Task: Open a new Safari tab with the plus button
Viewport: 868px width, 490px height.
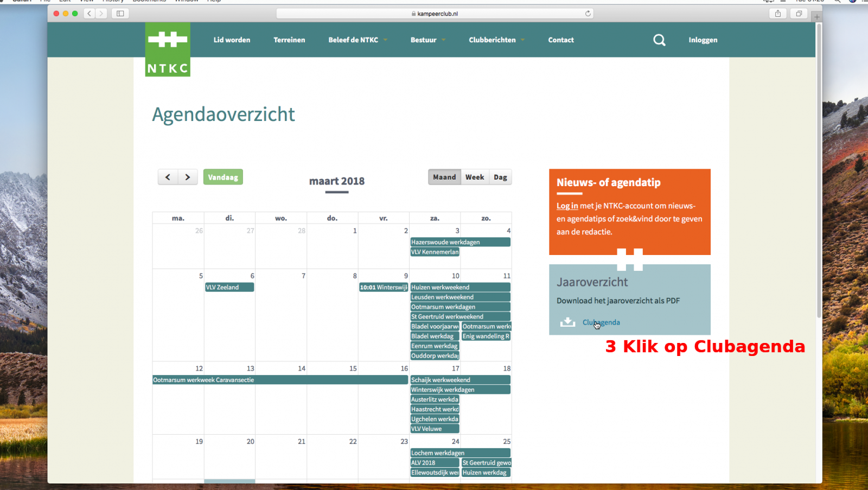Action: click(817, 17)
